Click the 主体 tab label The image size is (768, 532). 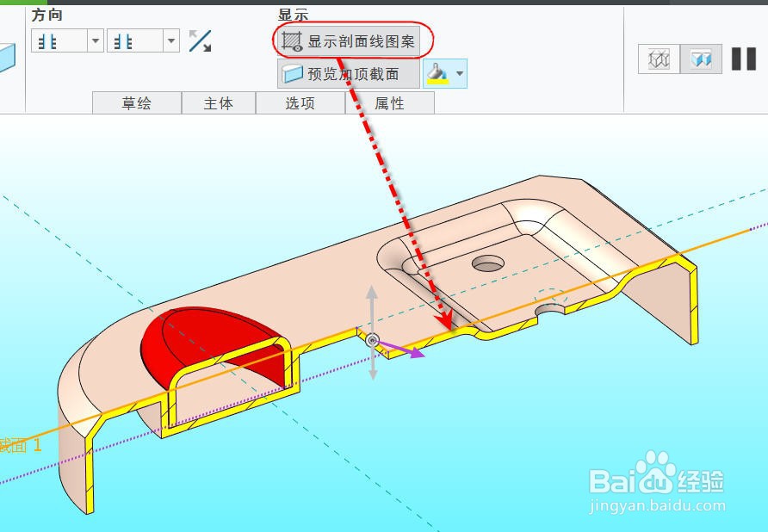click(x=218, y=102)
